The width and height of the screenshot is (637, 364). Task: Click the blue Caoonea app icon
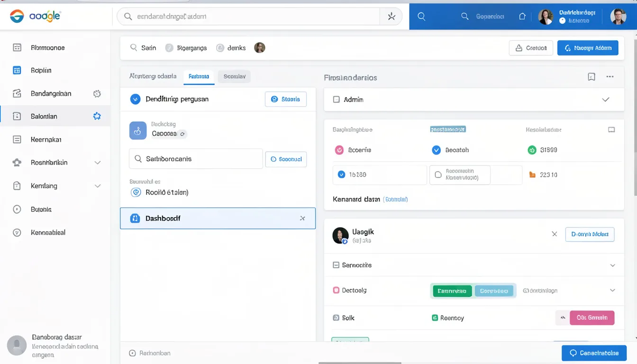click(138, 131)
